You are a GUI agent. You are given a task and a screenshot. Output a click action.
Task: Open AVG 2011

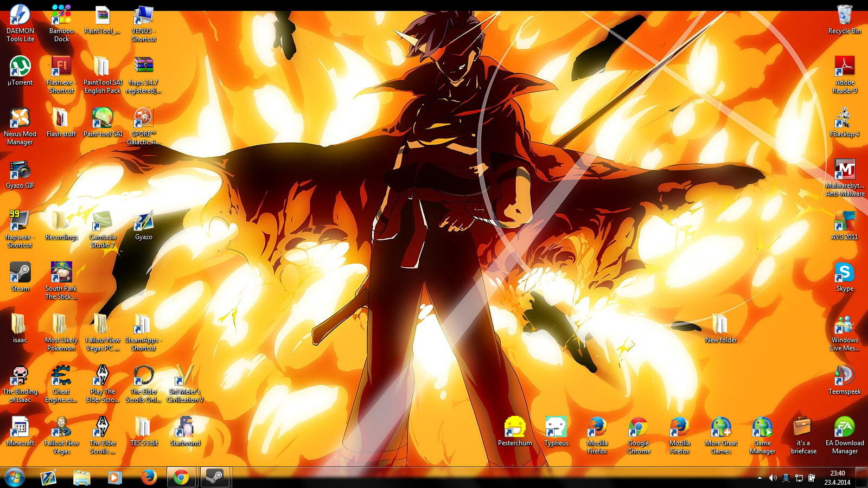point(845,226)
